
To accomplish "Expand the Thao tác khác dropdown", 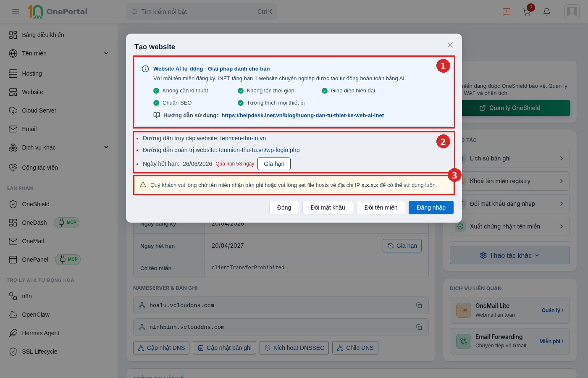I will tap(510, 255).
